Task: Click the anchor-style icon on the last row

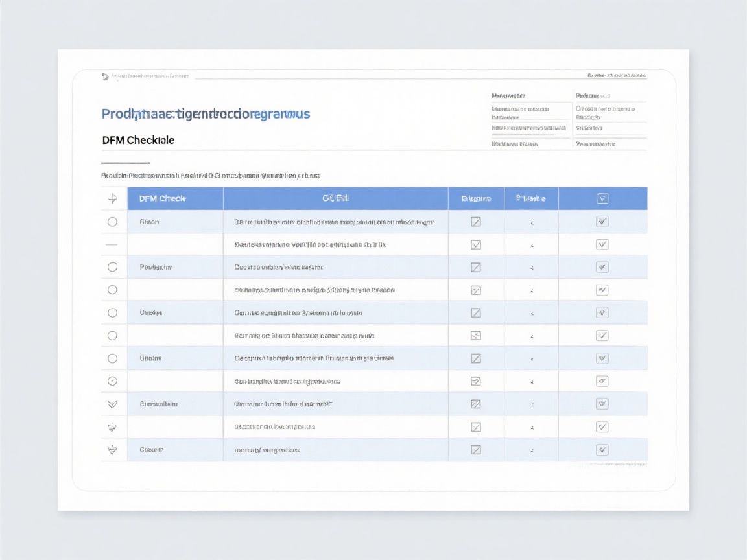Action: tap(113, 449)
